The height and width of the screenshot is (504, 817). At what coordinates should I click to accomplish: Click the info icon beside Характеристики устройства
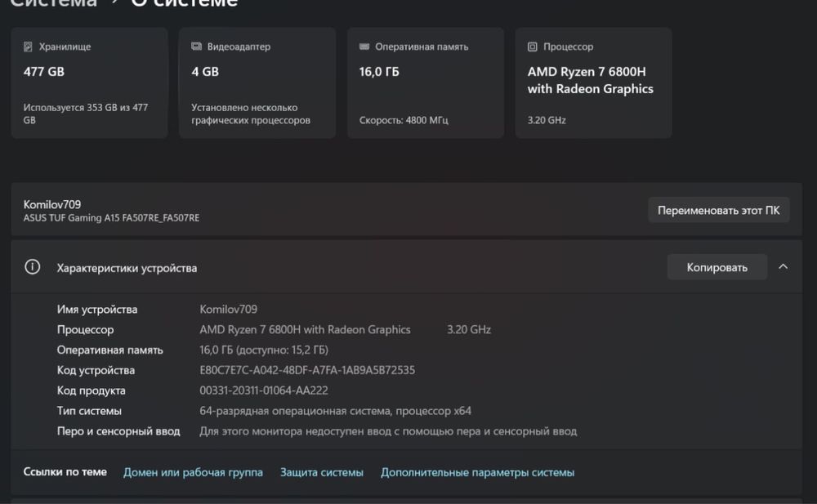point(33,267)
